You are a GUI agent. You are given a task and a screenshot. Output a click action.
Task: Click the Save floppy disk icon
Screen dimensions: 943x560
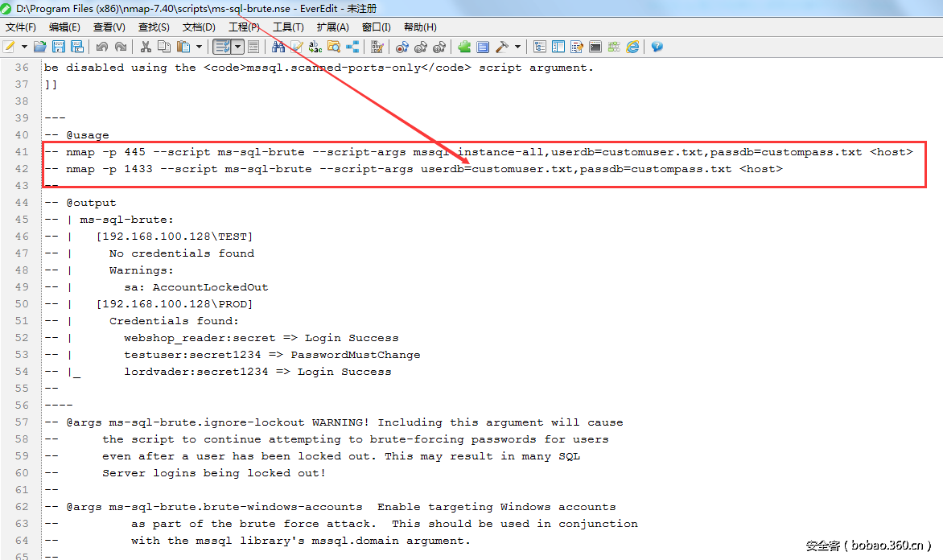point(59,47)
